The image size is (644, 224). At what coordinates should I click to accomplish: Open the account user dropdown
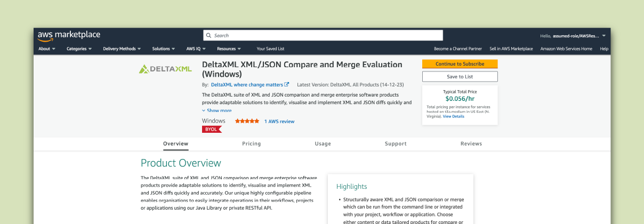(x=573, y=36)
